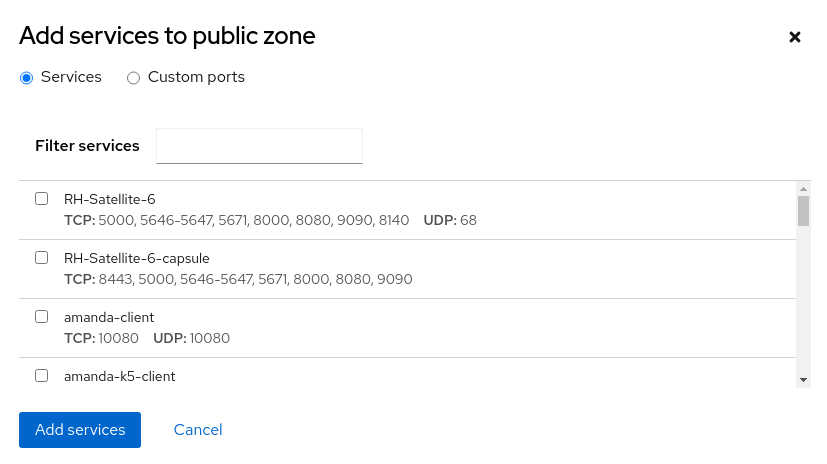Check the RH-Satellite-6 service checkbox
This screenshot has width=827, height=464.
[x=42, y=199]
